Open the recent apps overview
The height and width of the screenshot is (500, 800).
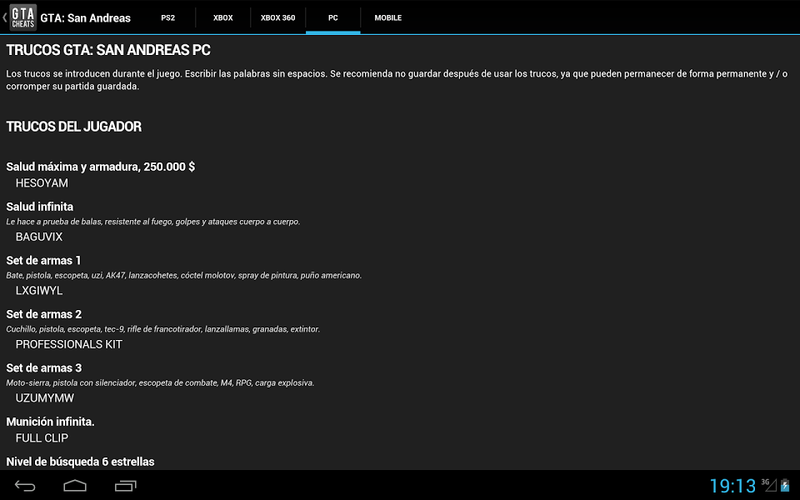(x=126, y=486)
